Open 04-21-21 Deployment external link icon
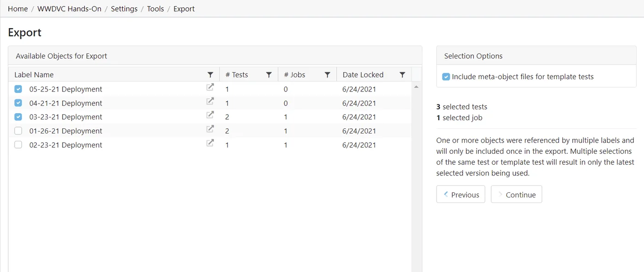 (x=210, y=101)
